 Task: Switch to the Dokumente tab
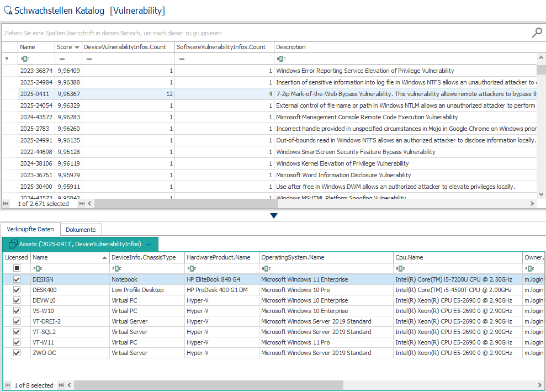click(81, 230)
